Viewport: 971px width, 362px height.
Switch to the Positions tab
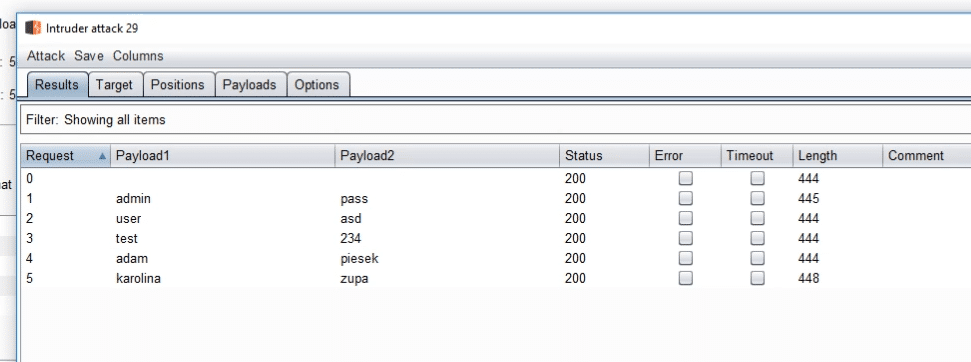(178, 85)
